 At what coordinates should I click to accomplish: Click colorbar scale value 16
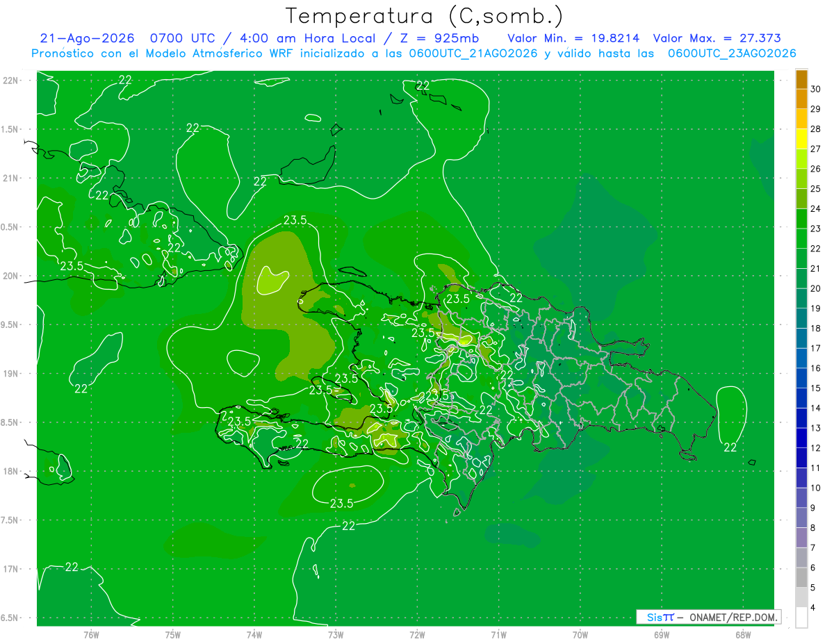(815, 368)
